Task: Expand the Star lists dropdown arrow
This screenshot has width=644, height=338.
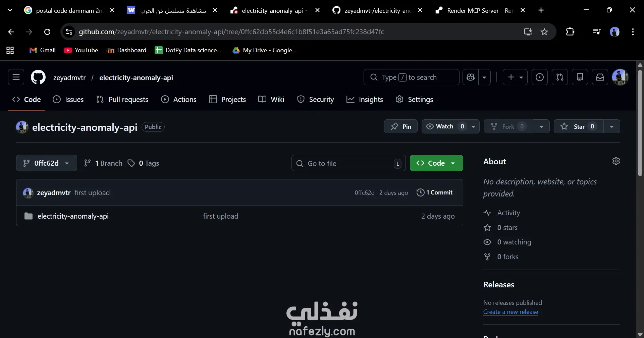Action: 612,126
